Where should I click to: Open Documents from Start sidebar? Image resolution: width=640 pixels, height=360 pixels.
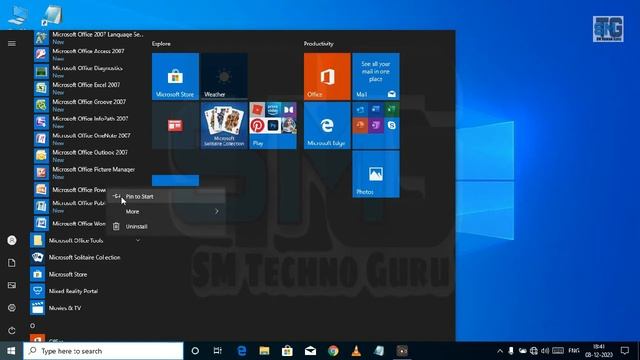coord(12,263)
